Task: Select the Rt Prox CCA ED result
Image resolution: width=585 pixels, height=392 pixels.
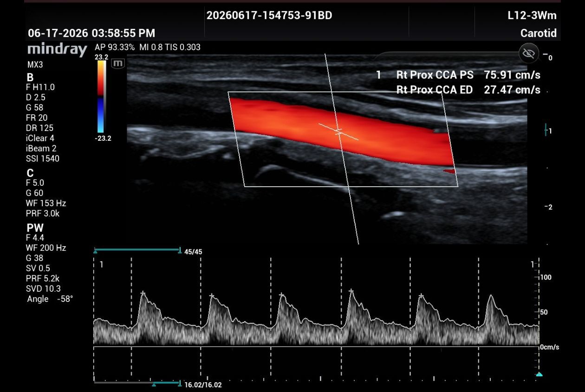Action: click(x=434, y=90)
